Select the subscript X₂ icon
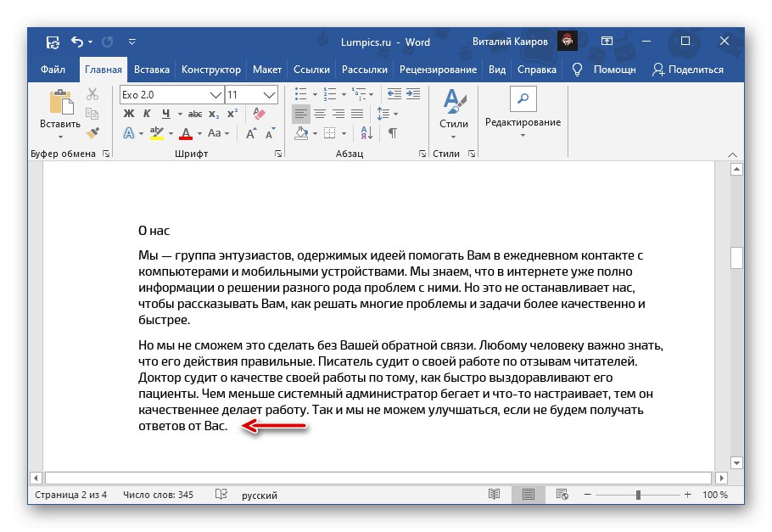 pos(212,113)
